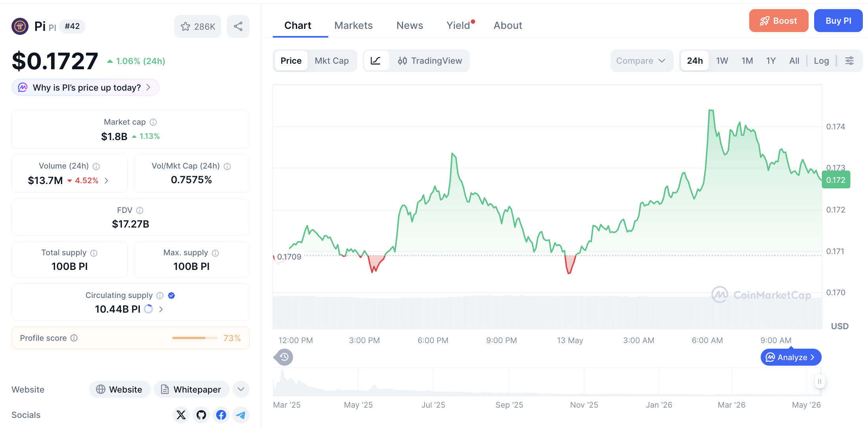Image resolution: width=868 pixels, height=429 pixels.
Task: Click the Vol/Mkt Cap info icon
Action: pyautogui.click(x=227, y=166)
